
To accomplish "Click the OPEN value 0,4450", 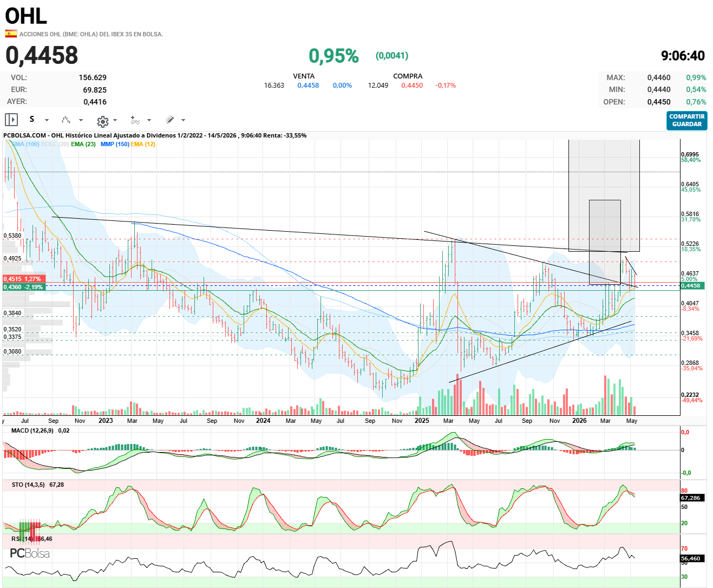I will click(x=659, y=102).
